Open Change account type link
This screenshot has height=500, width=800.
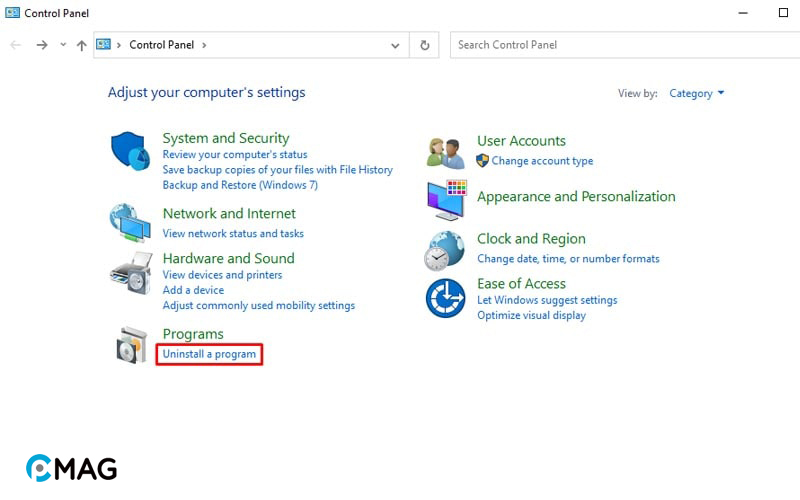542,161
